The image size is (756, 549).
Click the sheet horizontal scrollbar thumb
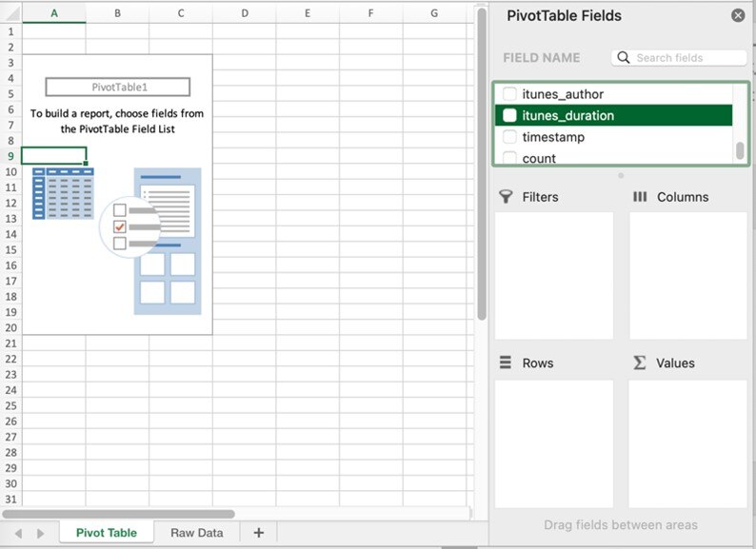[119, 514]
